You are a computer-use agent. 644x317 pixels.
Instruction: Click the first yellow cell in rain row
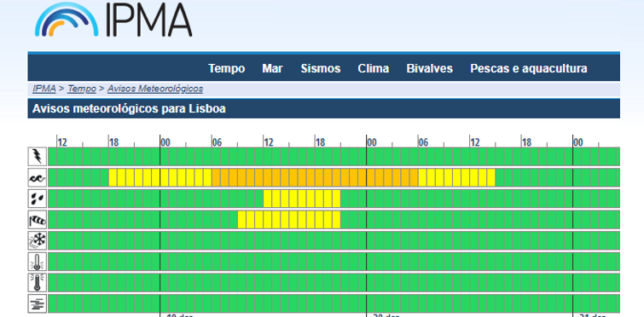pos(267,199)
